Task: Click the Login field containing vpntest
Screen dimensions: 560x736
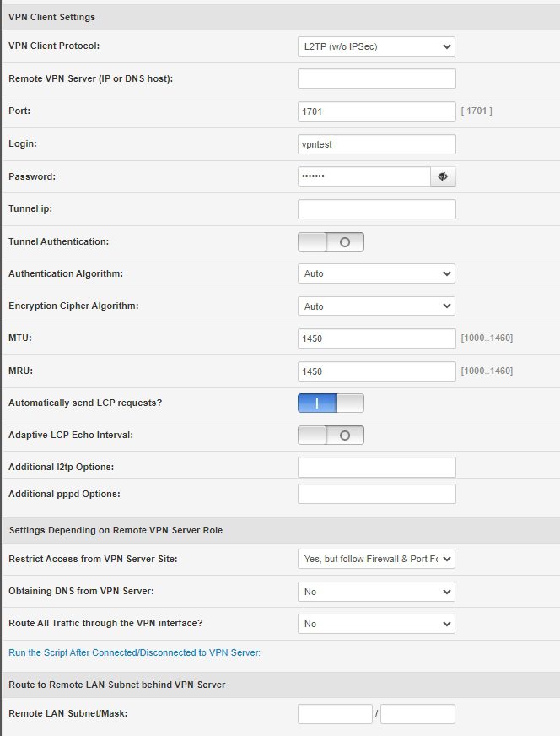Action: point(376,144)
